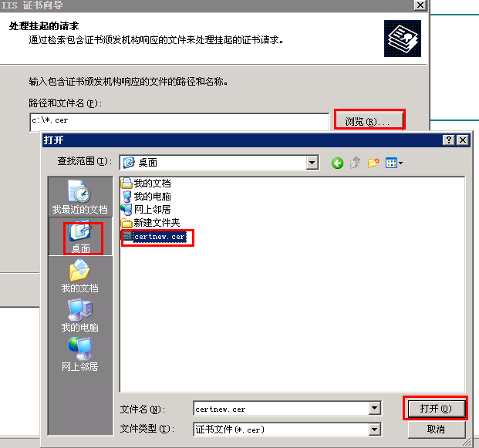Image resolution: width=479 pixels, height=448 pixels.
Task: Expand the 查找范围 location dropdown
Action: 312,163
